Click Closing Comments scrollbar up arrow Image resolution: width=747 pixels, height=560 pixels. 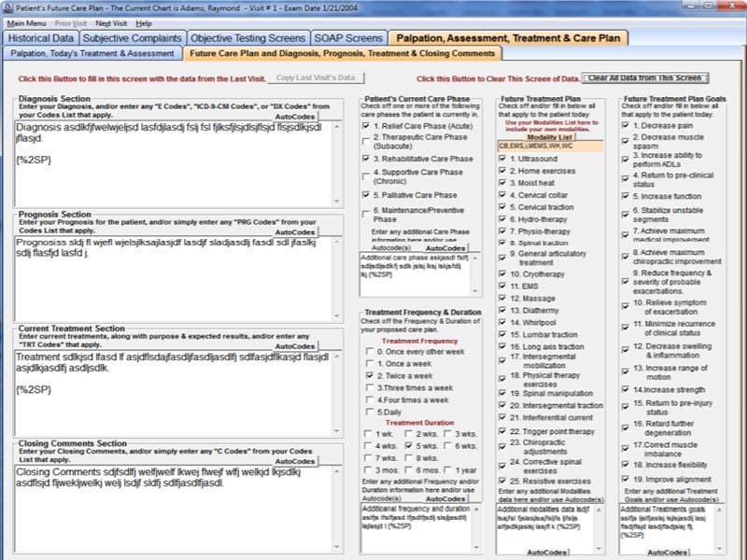point(337,471)
